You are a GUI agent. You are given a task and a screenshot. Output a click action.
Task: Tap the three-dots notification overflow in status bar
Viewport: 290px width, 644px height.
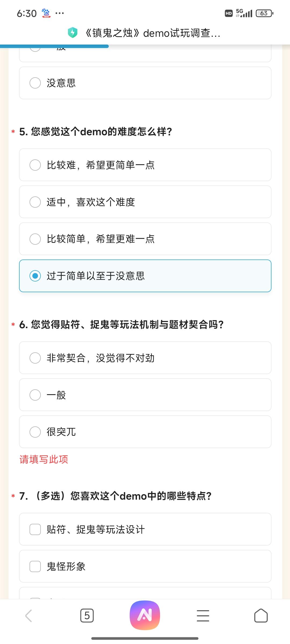pyautogui.click(x=60, y=13)
